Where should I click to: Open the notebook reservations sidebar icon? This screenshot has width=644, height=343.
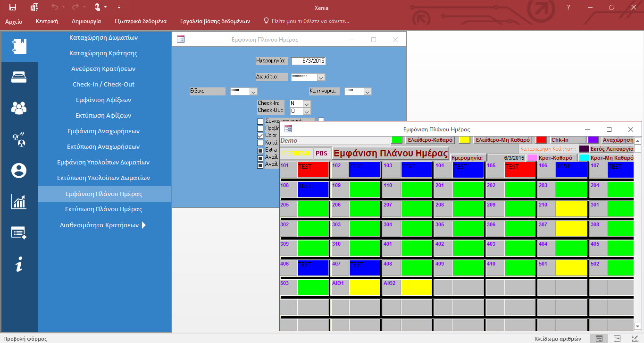[x=19, y=46]
